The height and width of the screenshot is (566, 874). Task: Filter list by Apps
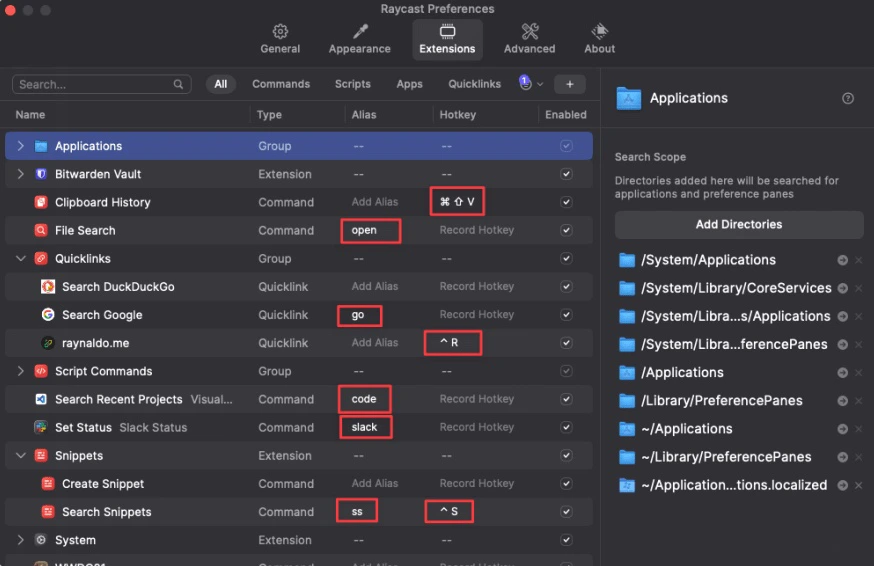click(410, 84)
